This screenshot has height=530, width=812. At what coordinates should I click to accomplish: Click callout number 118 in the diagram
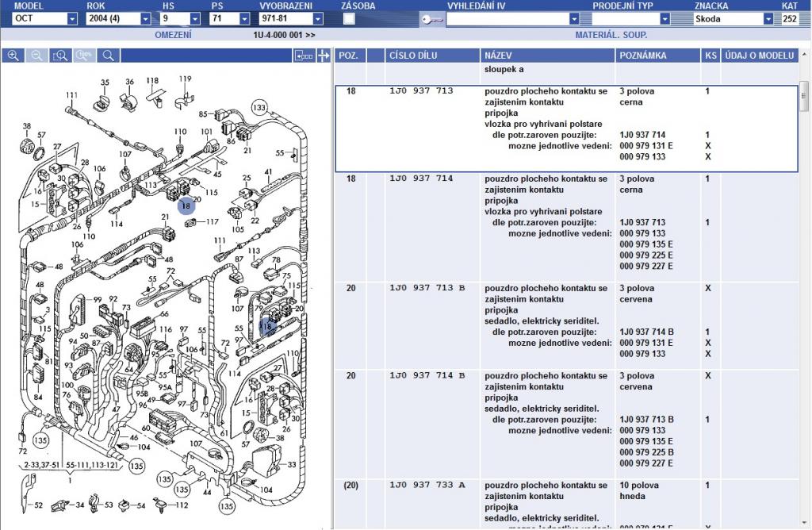[x=152, y=80]
